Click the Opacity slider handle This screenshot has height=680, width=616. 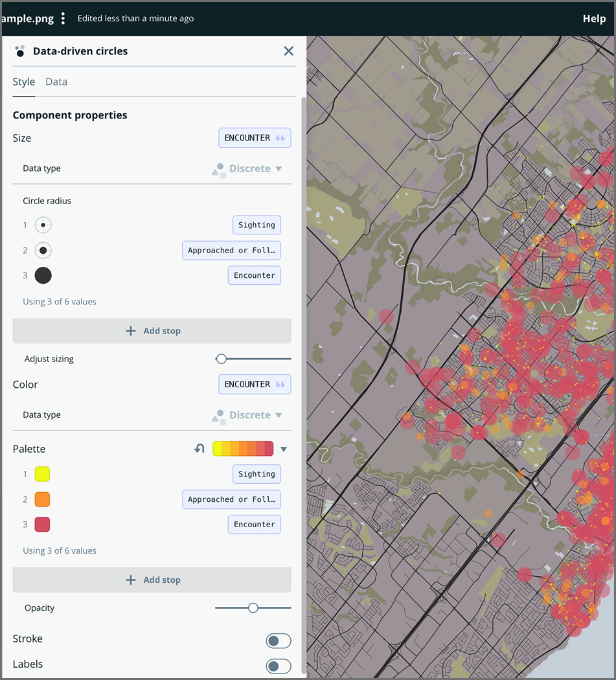coord(253,607)
